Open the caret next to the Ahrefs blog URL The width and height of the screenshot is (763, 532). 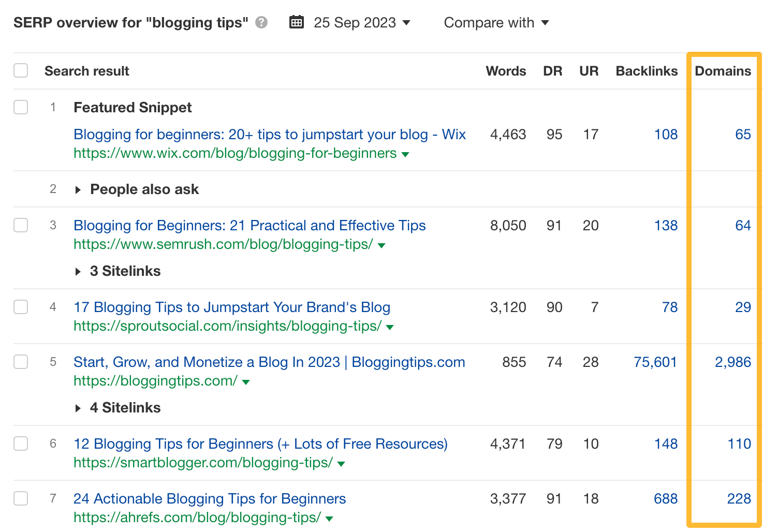pos(329,518)
